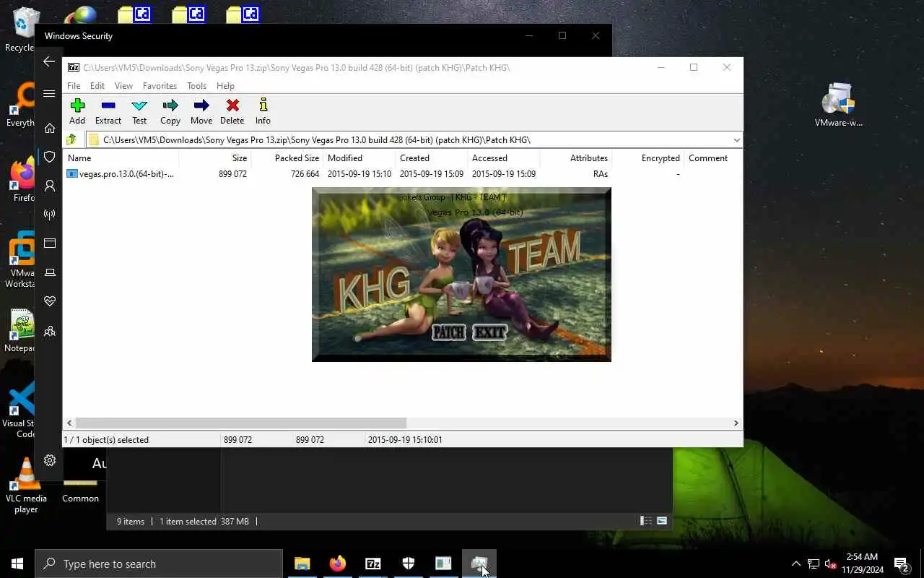The width and height of the screenshot is (924, 578).
Task: Open the Tools menu
Action: [x=196, y=86]
